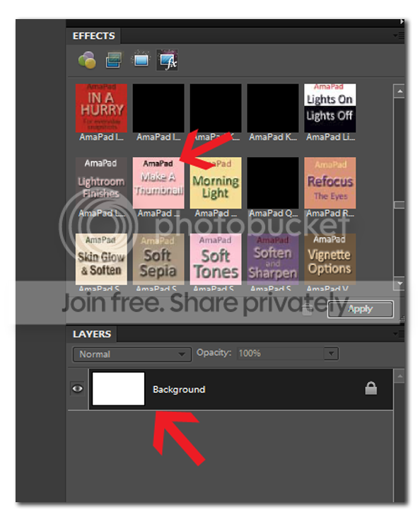Click the Apply button
Image resolution: width=420 pixels, height=522 pixels.
point(361,309)
